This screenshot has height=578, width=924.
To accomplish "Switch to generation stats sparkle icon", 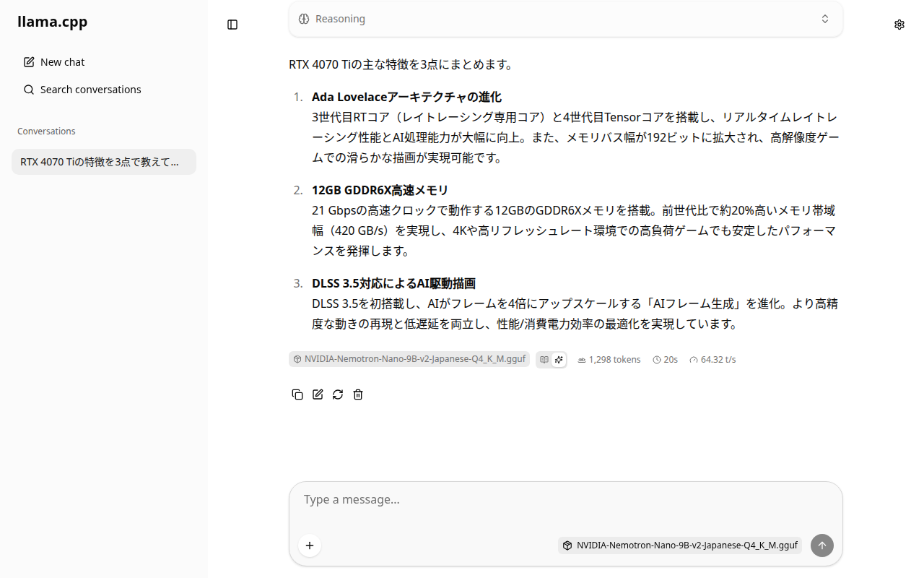I will (559, 359).
